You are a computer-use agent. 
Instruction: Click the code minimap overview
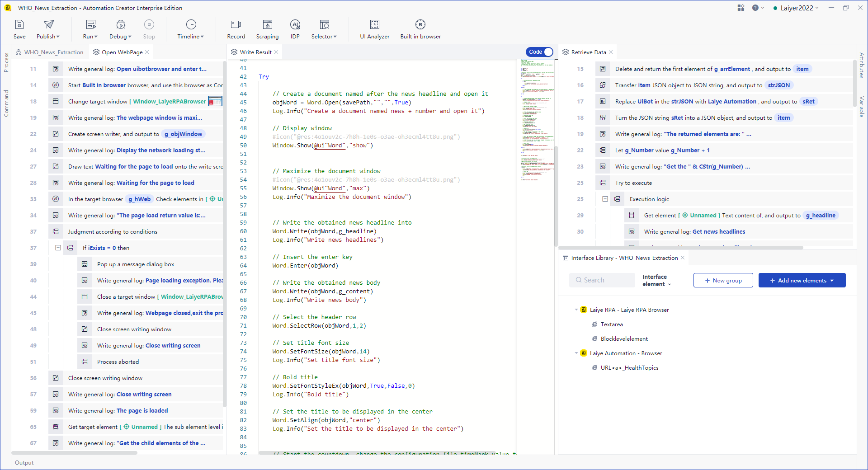click(x=537, y=120)
